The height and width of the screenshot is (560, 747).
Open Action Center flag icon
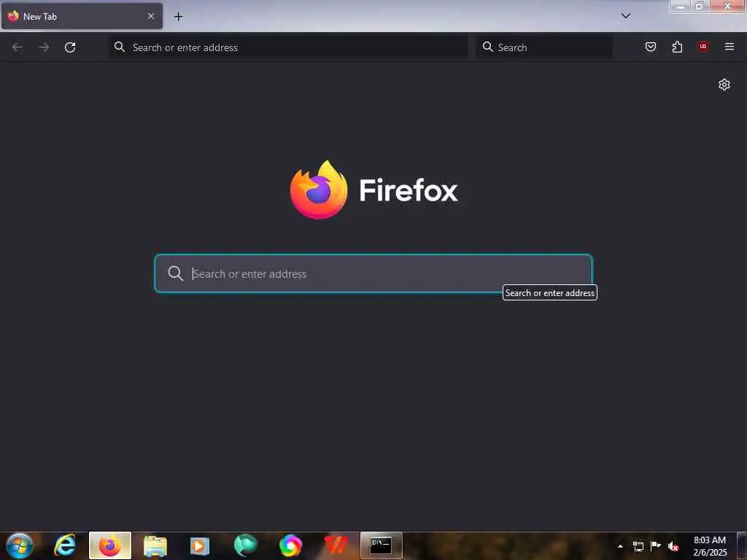[656, 545]
